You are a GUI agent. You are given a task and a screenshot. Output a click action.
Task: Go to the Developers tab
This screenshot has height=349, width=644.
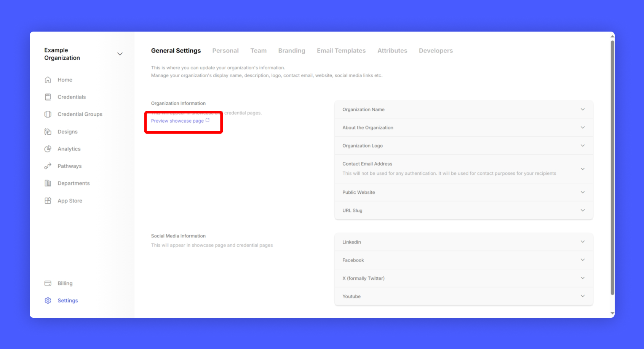click(436, 51)
